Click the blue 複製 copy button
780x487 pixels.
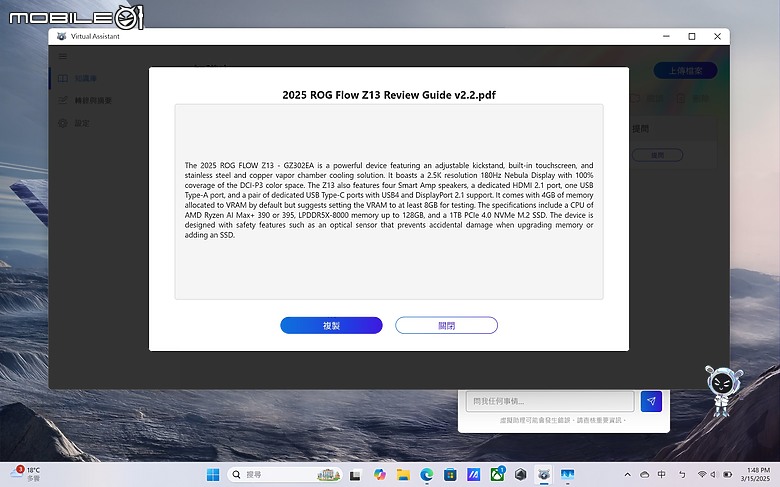click(331, 325)
